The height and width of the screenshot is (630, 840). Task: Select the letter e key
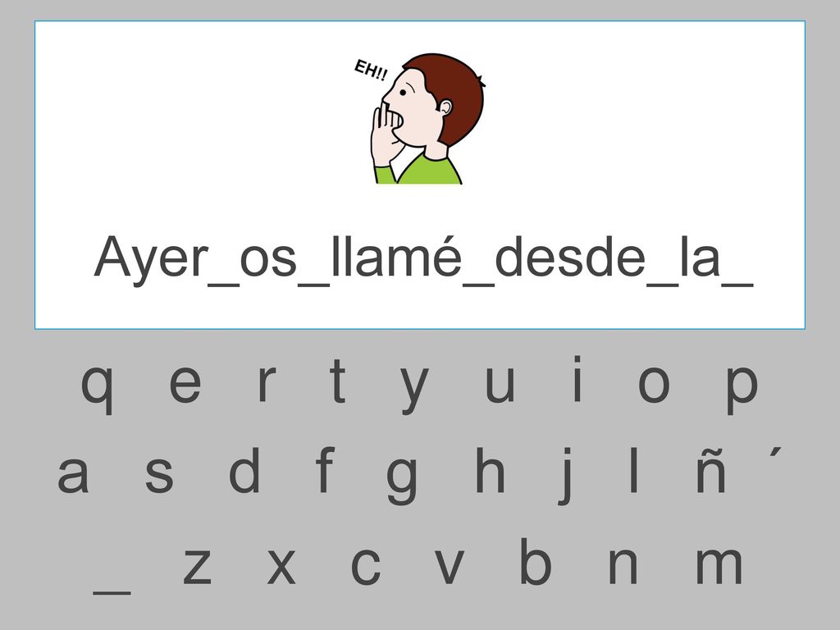coord(185,384)
